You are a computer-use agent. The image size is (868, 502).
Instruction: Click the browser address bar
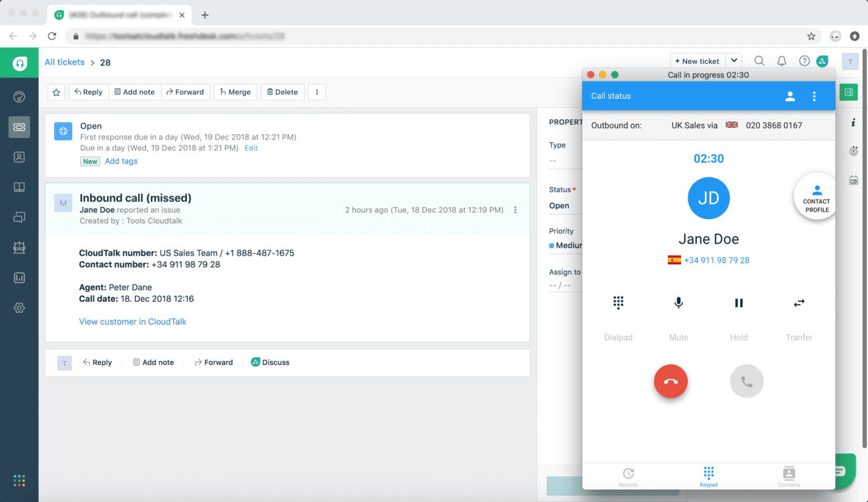(x=267, y=37)
